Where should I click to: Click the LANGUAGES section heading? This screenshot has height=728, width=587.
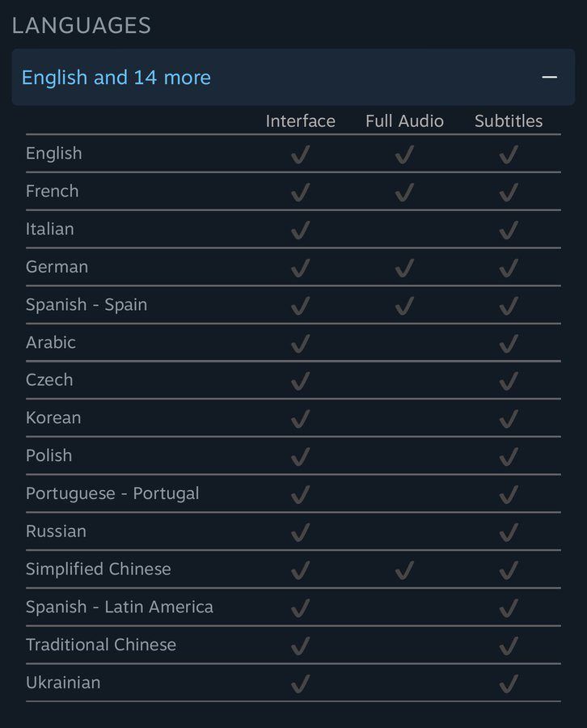82,25
